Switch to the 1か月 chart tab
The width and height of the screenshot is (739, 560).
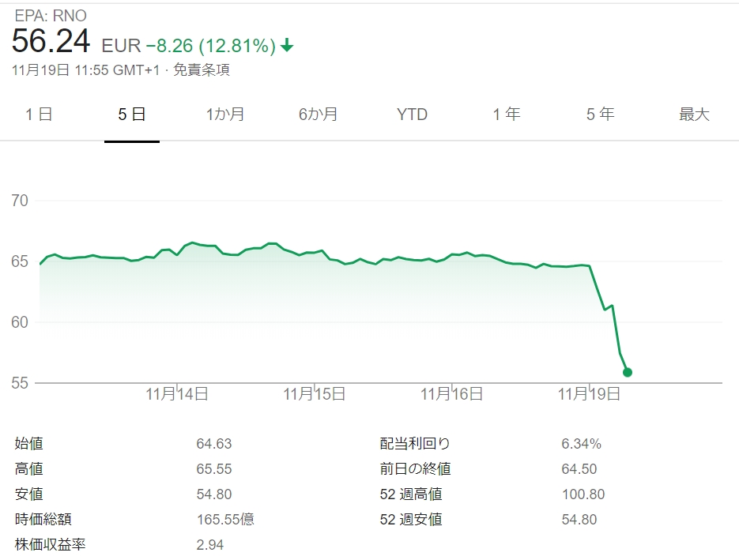pos(225,115)
